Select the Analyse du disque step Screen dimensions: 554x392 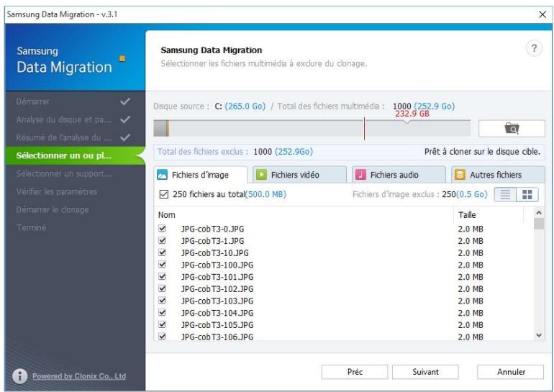[x=75, y=119]
